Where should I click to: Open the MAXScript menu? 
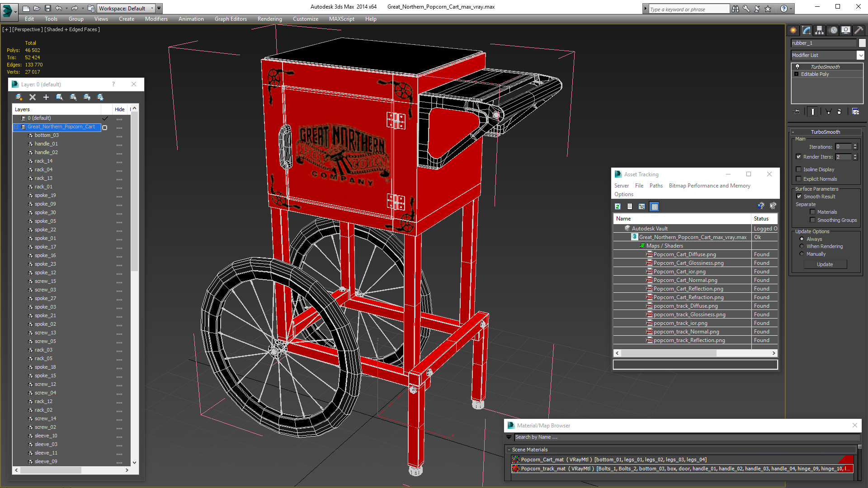(341, 19)
